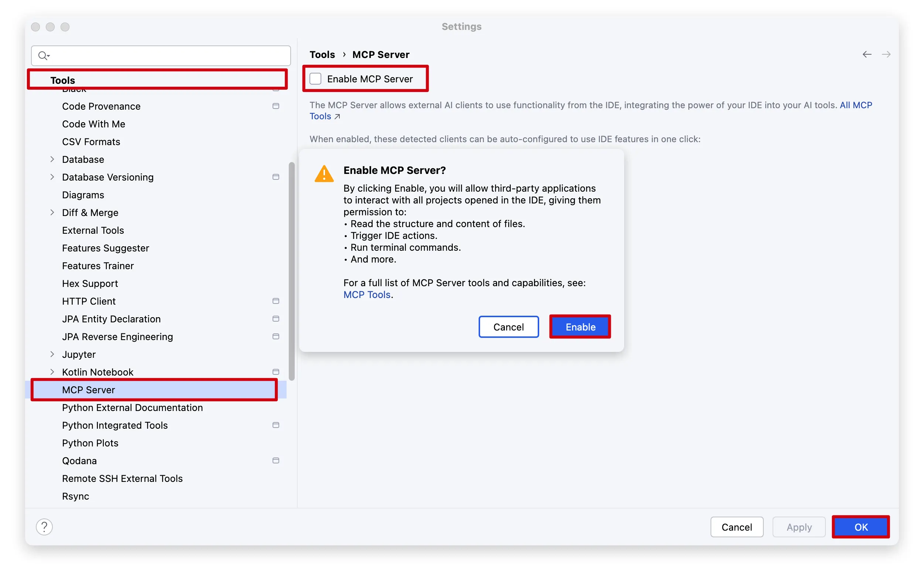Click the settings tree vertical scrollbar
Screen dimensions: 924x579
tap(292, 271)
